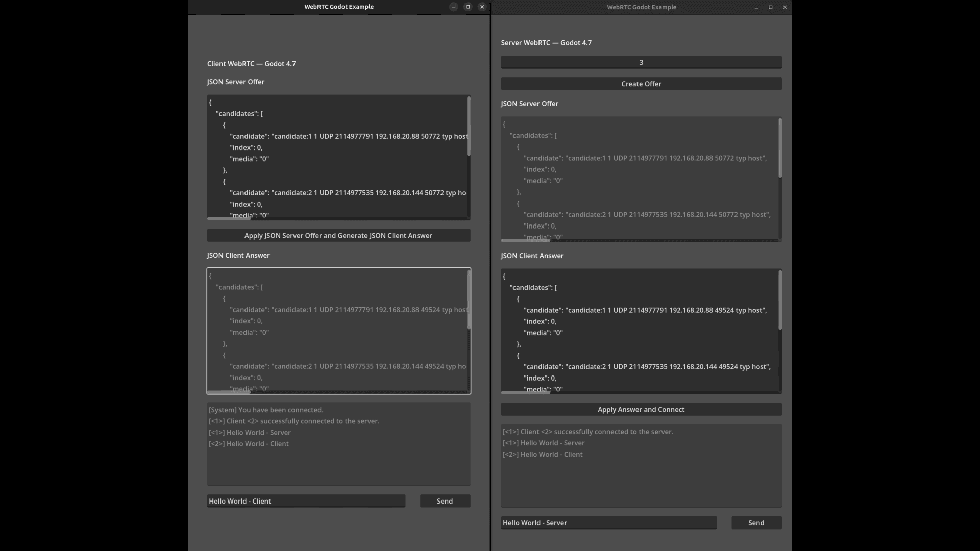
Task: Click Apply Answer and Connect button
Action: [641, 409]
